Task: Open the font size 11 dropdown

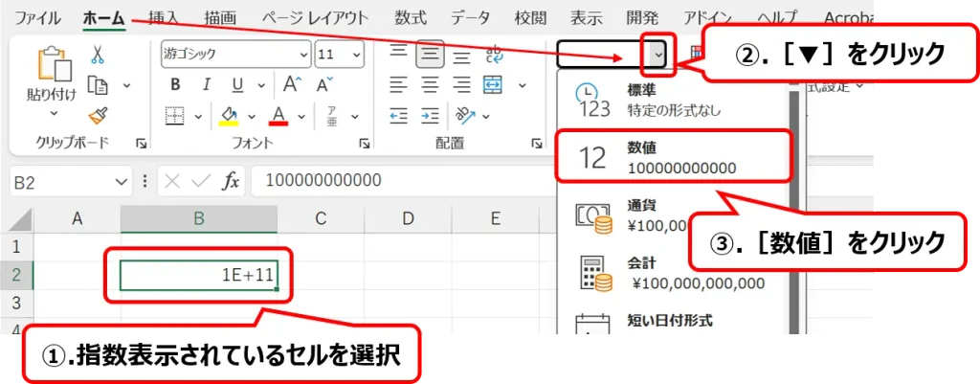Action: pos(357,55)
